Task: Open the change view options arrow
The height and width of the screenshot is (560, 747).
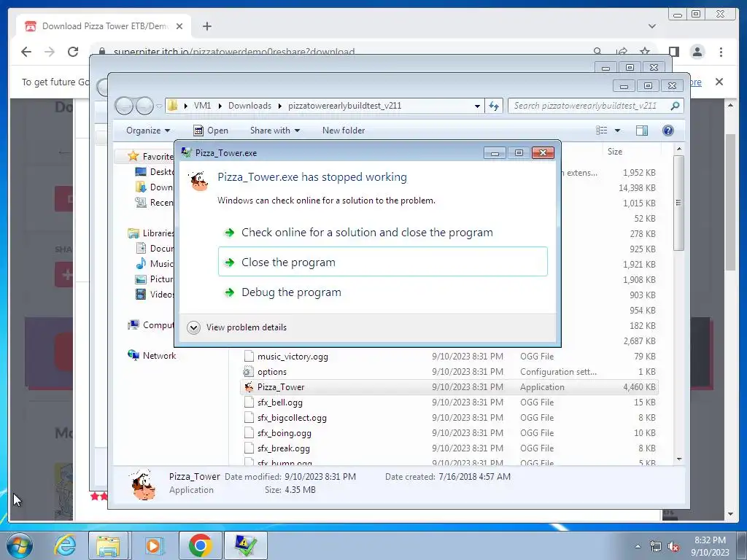Action: point(617,131)
